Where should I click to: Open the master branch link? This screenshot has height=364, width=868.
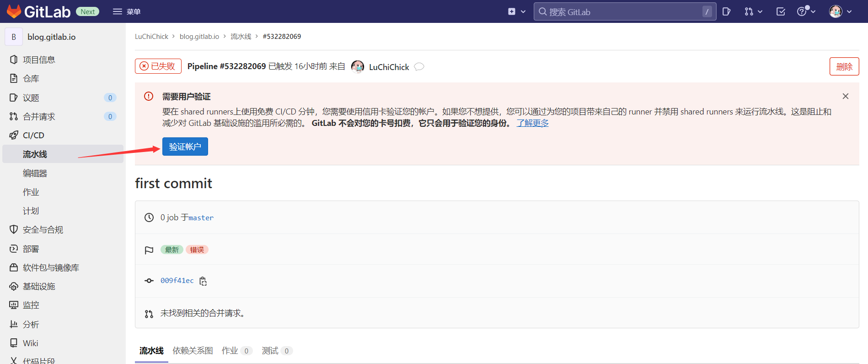[x=201, y=218]
